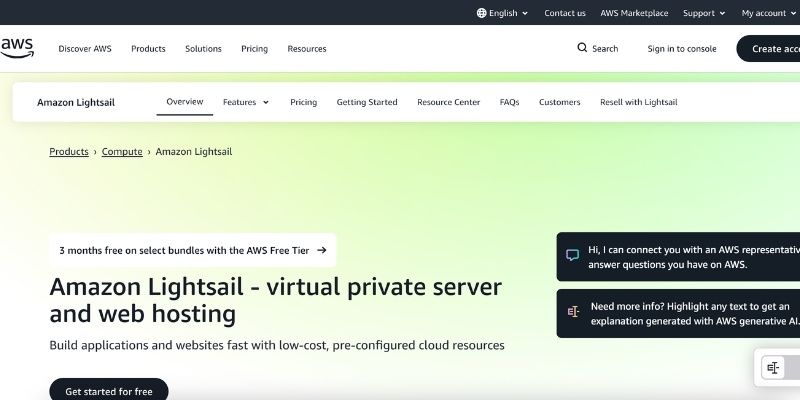The image size is (800, 400).
Task: Open the AWS Marketplace link
Action: 634,13
